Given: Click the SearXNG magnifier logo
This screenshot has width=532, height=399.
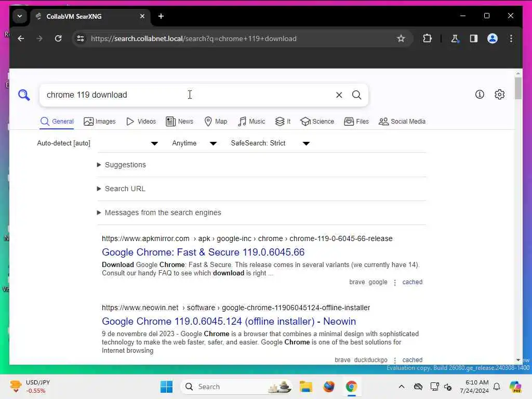Looking at the screenshot, I should point(24,95).
